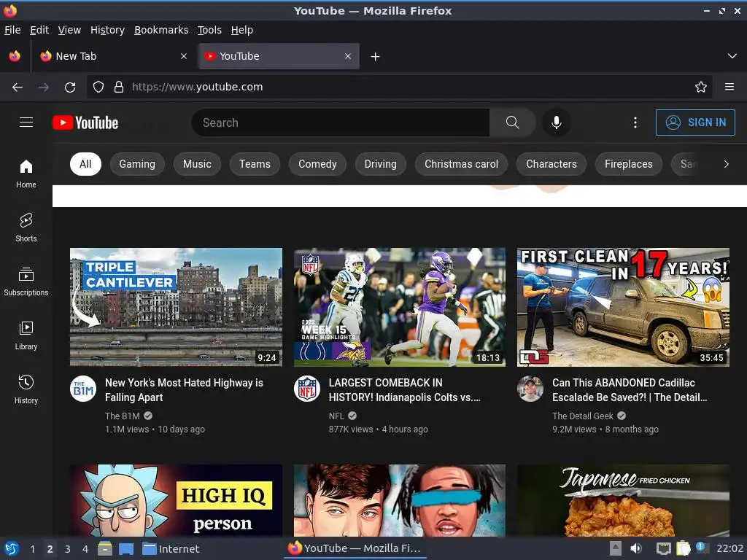The image size is (747, 560).
Task: Switch to workspace 3 on taskbar
Action: [68, 549]
